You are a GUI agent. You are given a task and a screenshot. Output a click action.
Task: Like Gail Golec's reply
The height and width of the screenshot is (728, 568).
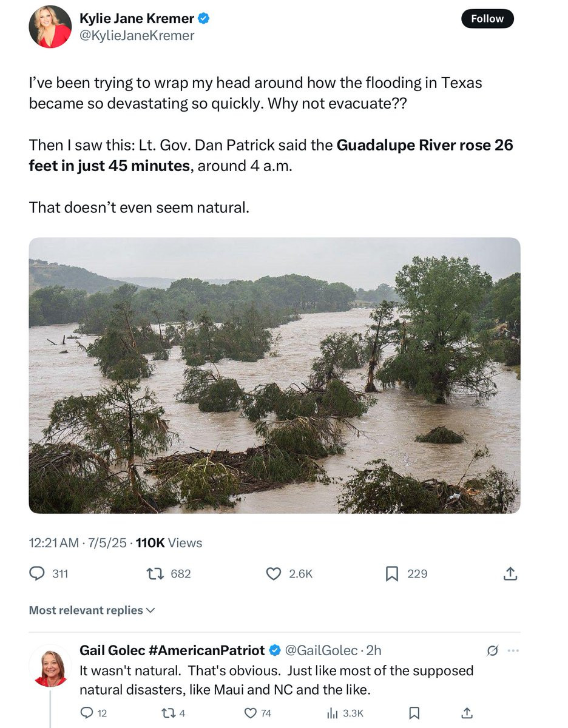[249, 713]
